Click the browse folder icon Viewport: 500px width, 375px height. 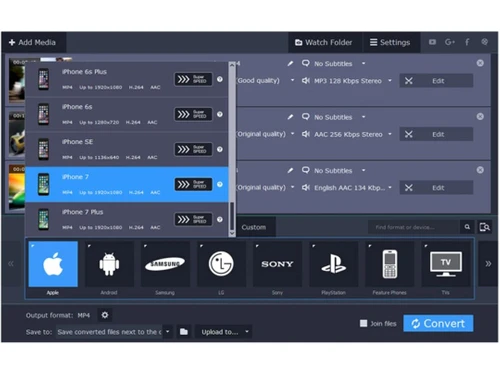184,332
